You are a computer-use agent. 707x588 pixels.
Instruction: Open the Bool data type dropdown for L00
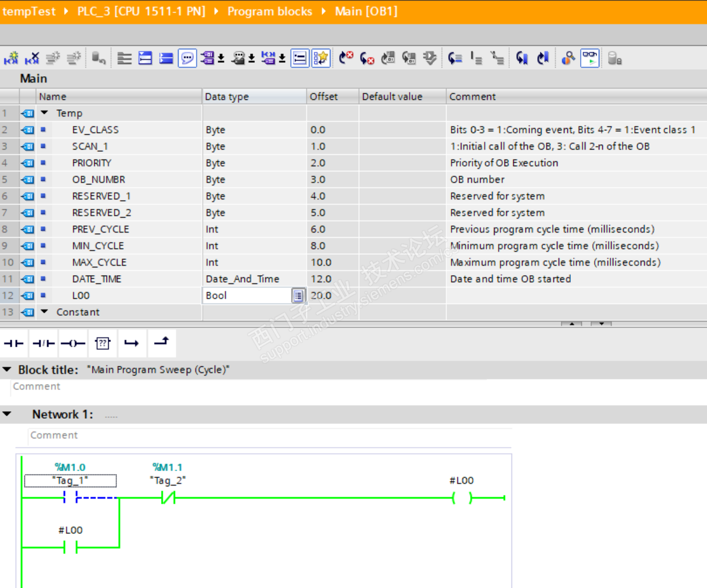point(298,296)
